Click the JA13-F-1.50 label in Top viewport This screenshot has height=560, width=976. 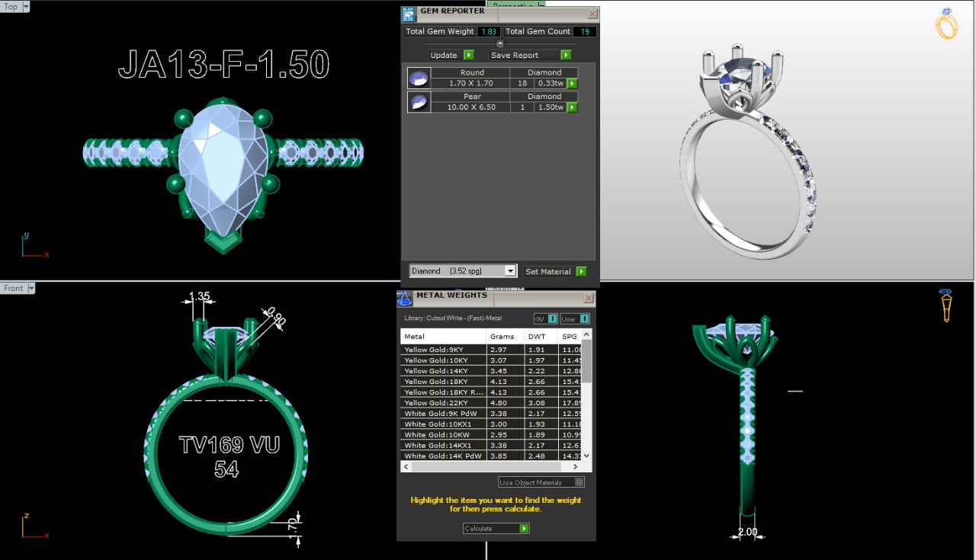coord(223,66)
